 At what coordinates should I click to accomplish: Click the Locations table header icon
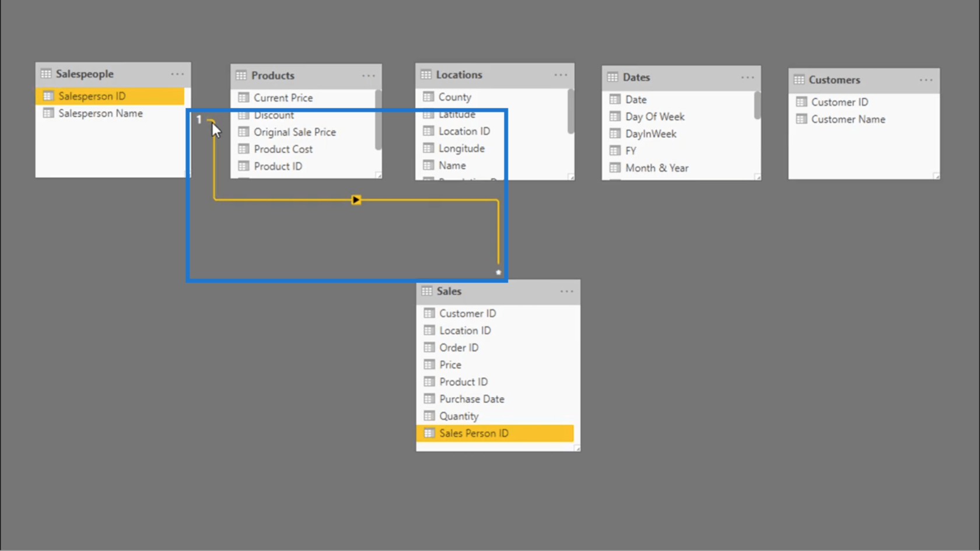(x=426, y=75)
